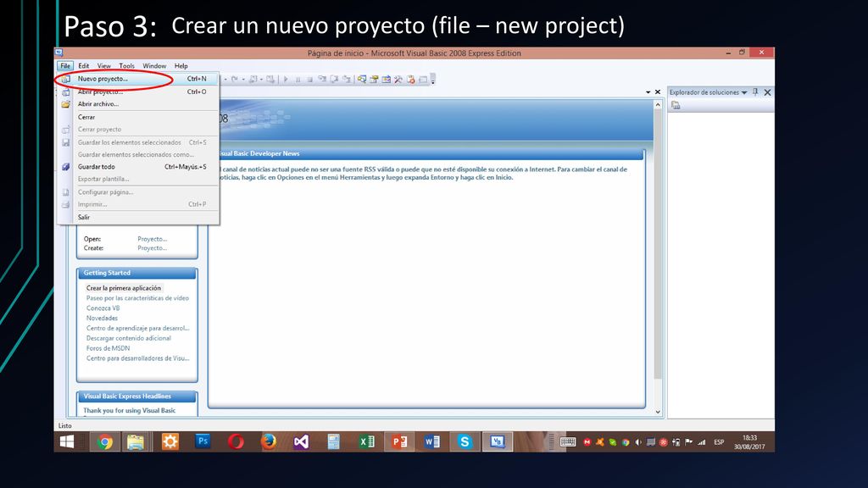Image resolution: width=868 pixels, height=488 pixels.
Task: Open the Tools menu
Action: coord(127,66)
